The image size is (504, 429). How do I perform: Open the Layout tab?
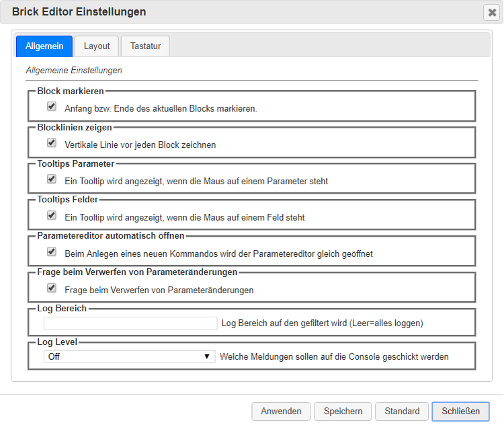click(97, 46)
